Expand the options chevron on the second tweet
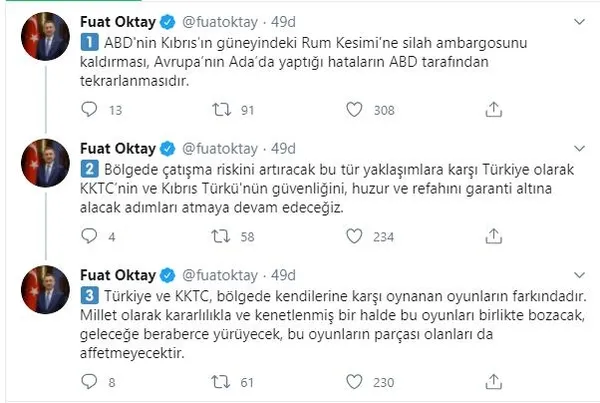600x403 pixels. tap(579, 148)
